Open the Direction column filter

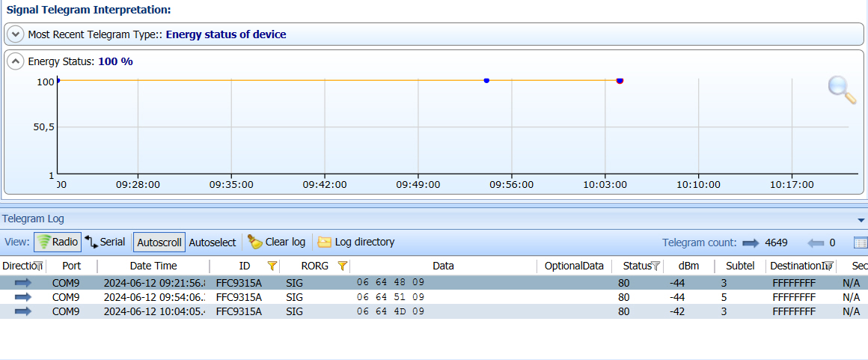39,266
